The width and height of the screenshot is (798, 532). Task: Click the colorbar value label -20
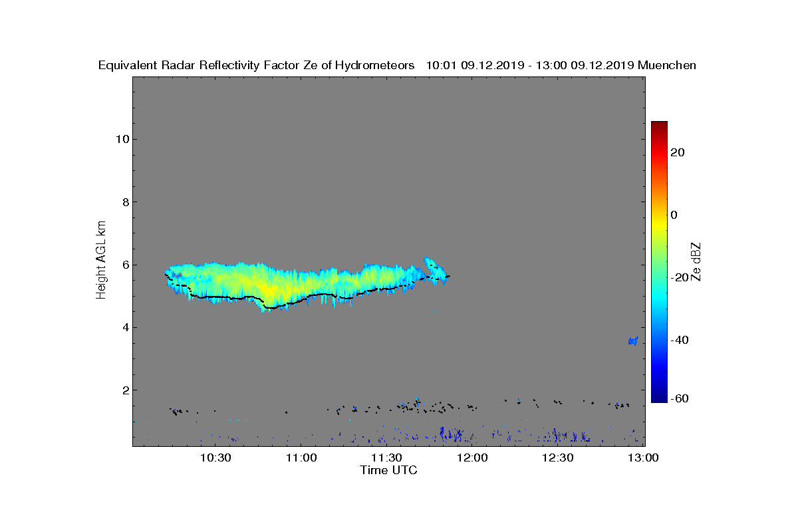pyautogui.click(x=680, y=277)
